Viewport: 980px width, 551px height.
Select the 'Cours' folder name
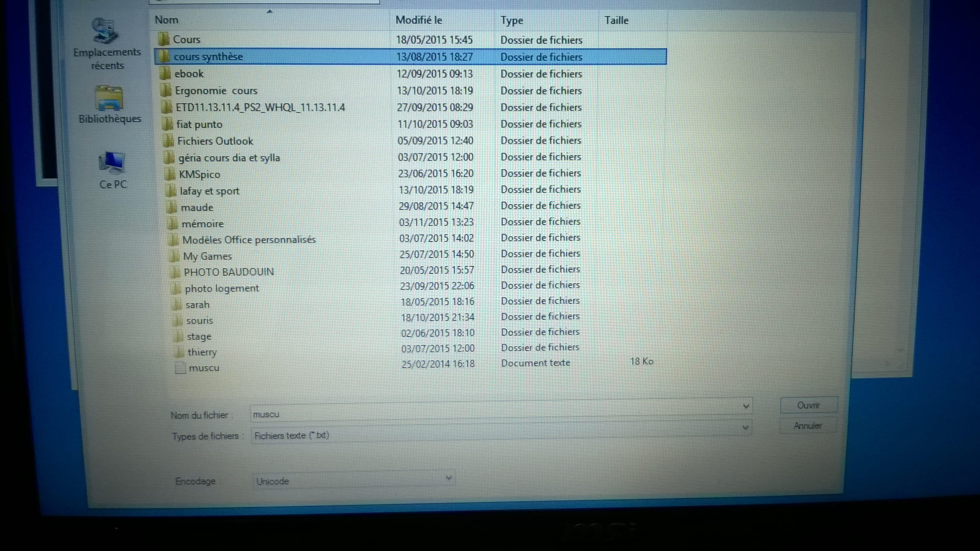click(x=186, y=40)
